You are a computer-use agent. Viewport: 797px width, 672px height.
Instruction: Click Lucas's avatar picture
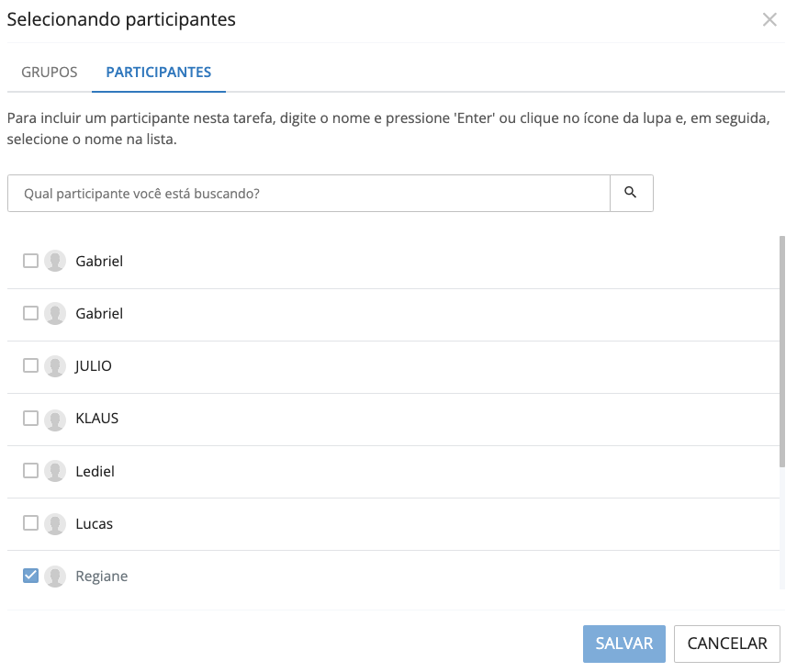pos(55,523)
